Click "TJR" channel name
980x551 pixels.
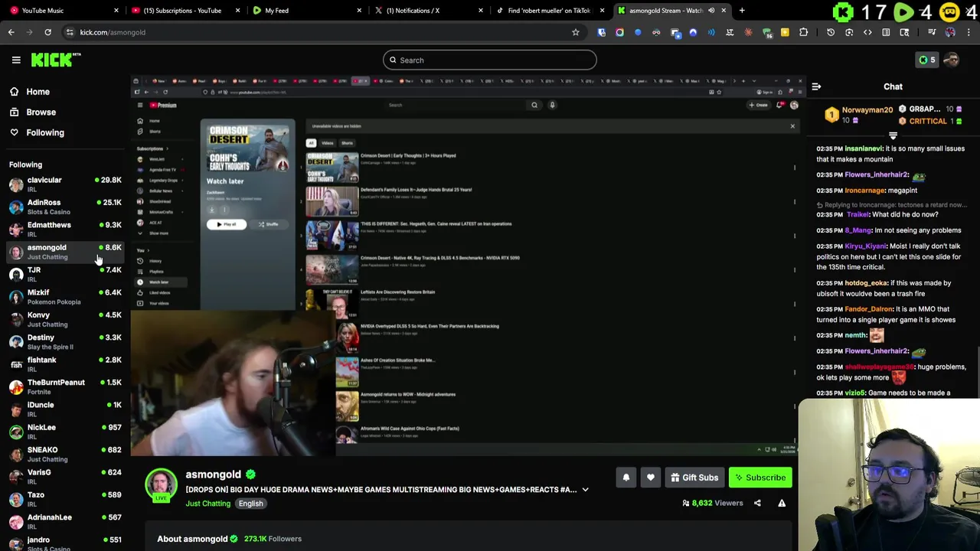[x=34, y=270]
